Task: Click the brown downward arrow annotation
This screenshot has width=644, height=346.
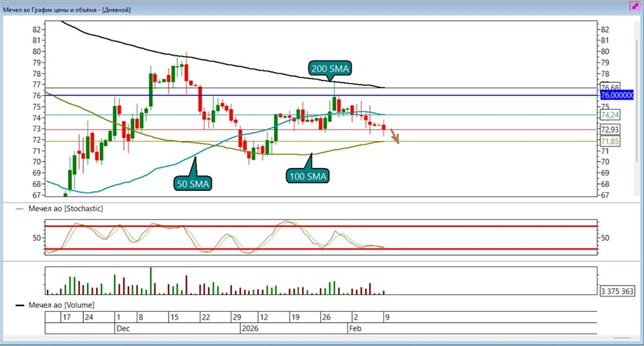Action: (x=395, y=136)
